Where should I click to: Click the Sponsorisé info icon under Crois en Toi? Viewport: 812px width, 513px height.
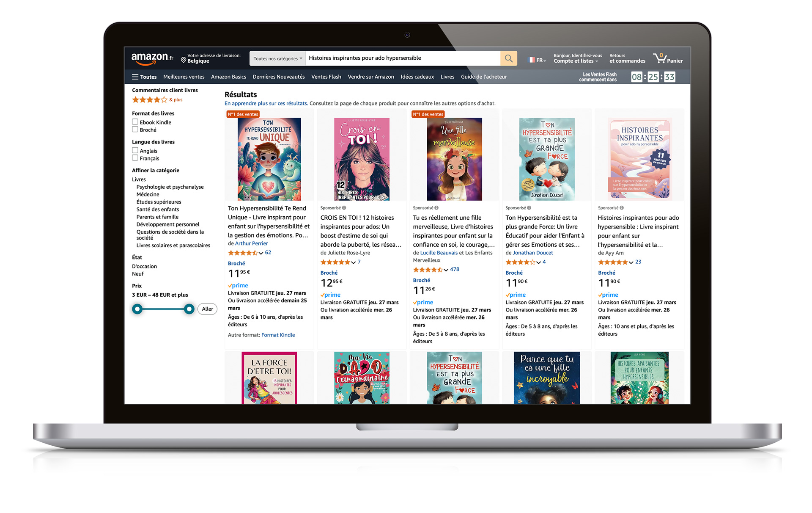[344, 208]
